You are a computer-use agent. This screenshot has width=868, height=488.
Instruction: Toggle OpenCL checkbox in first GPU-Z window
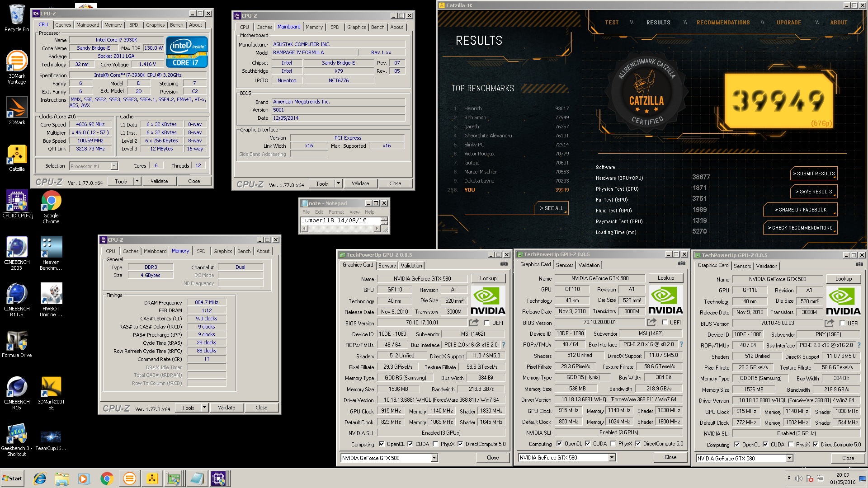pyautogui.click(x=382, y=444)
